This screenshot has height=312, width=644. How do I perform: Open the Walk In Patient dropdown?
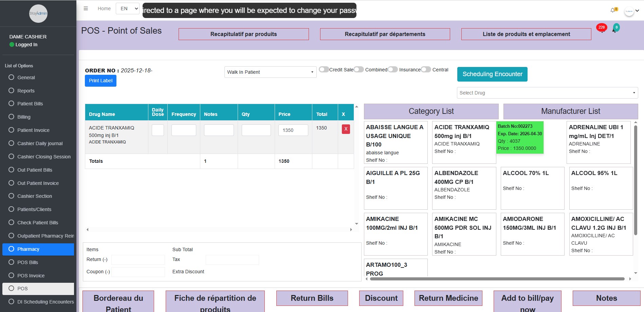(270, 72)
